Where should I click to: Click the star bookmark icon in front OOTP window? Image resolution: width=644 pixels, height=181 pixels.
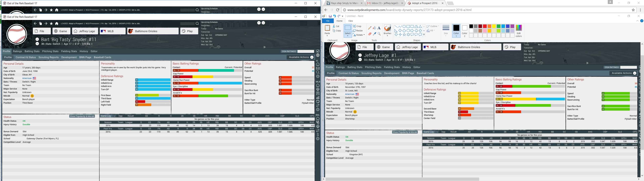pos(51,23)
